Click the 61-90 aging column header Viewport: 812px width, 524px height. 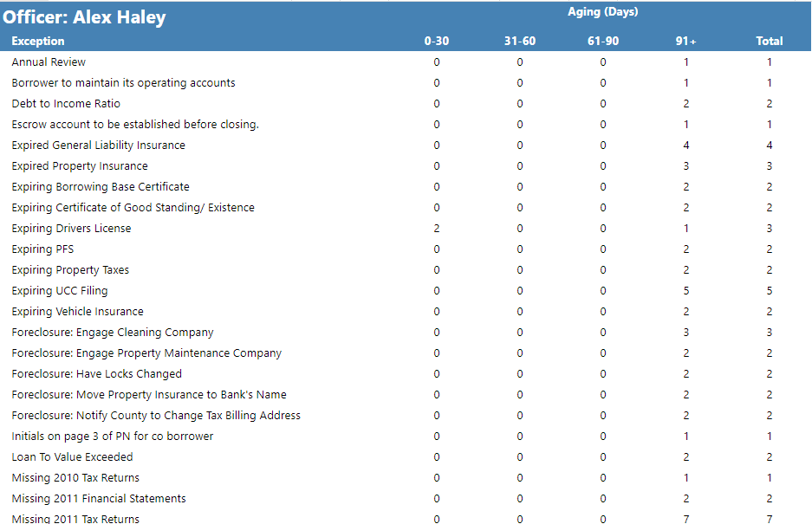pos(603,41)
